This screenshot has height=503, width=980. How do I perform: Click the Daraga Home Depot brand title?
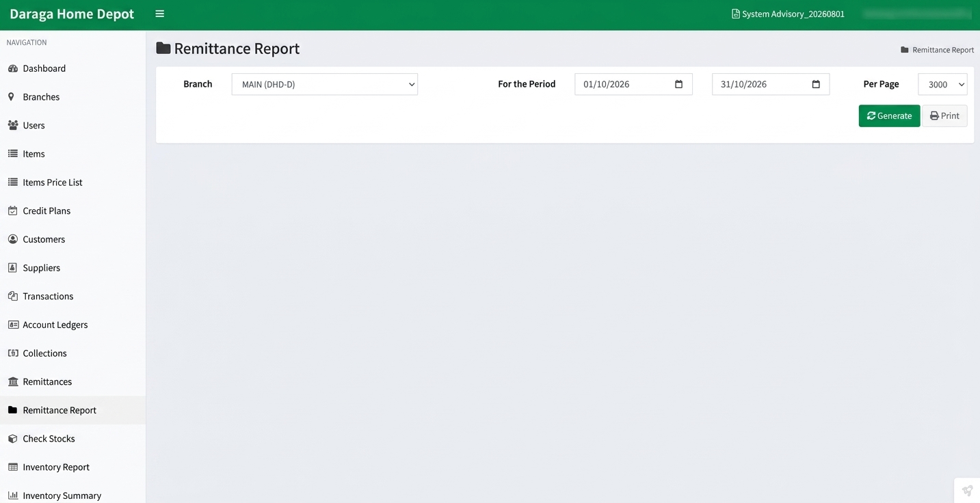(x=72, y=14)
